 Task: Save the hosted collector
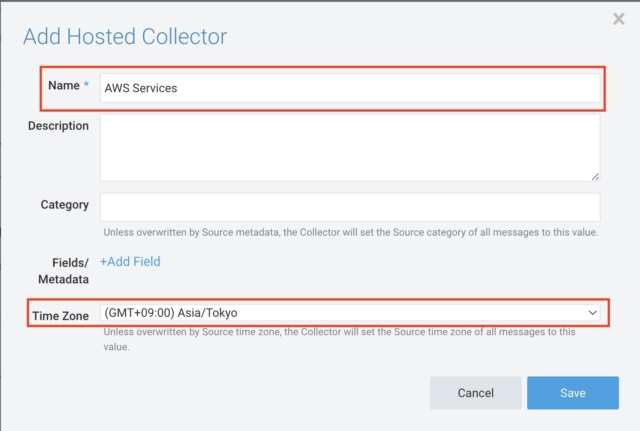[x=573, y=393]
